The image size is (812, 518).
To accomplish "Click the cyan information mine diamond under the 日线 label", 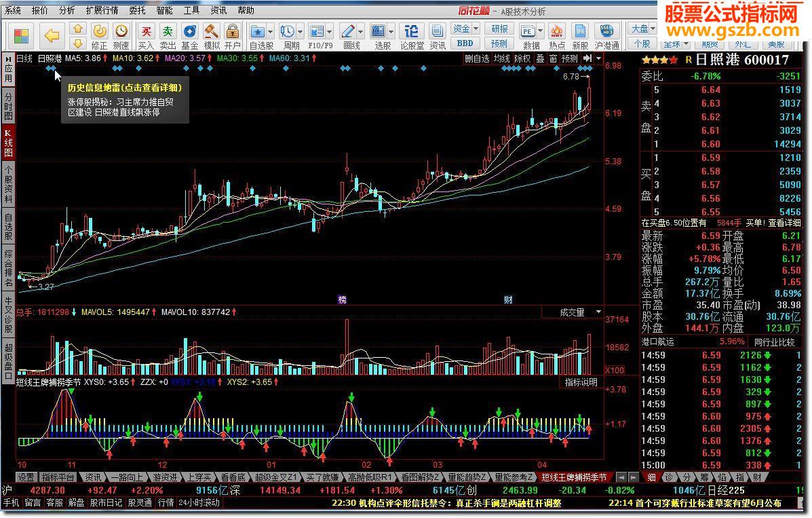I will coord(51,68).
